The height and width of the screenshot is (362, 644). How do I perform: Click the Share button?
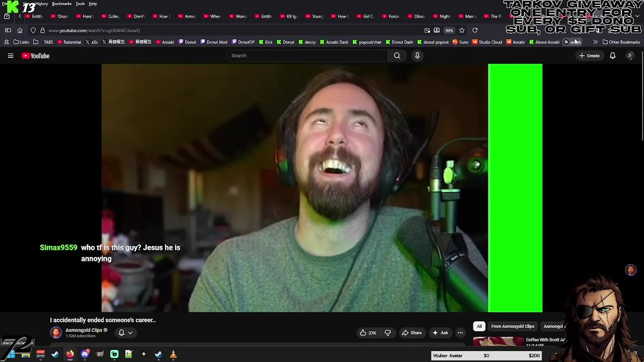pos(411,333)
